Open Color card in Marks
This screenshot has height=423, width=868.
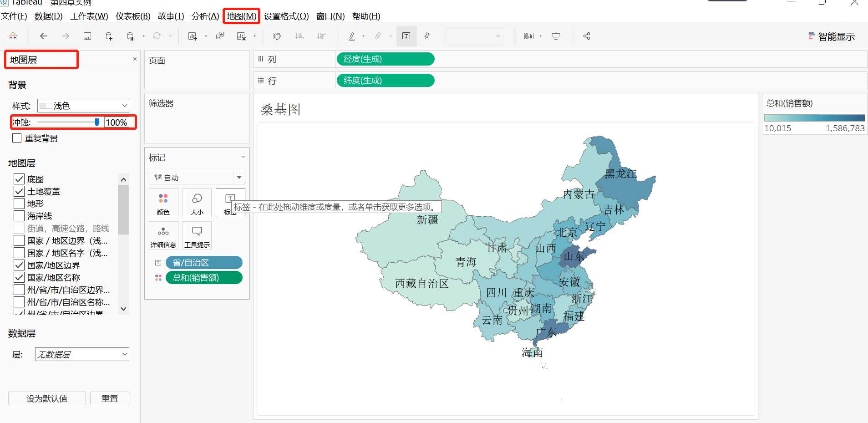click(x=163, y=203)
